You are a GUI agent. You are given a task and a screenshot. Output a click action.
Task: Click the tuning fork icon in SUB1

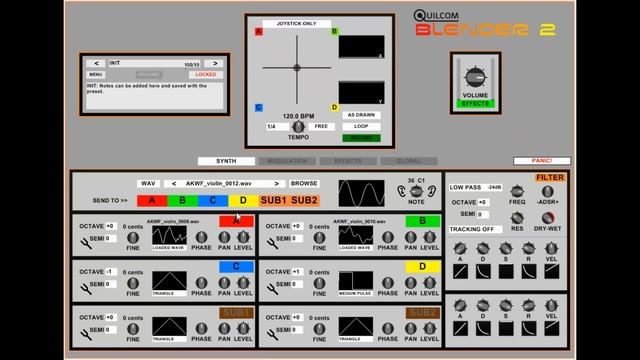tap(86, 335)
